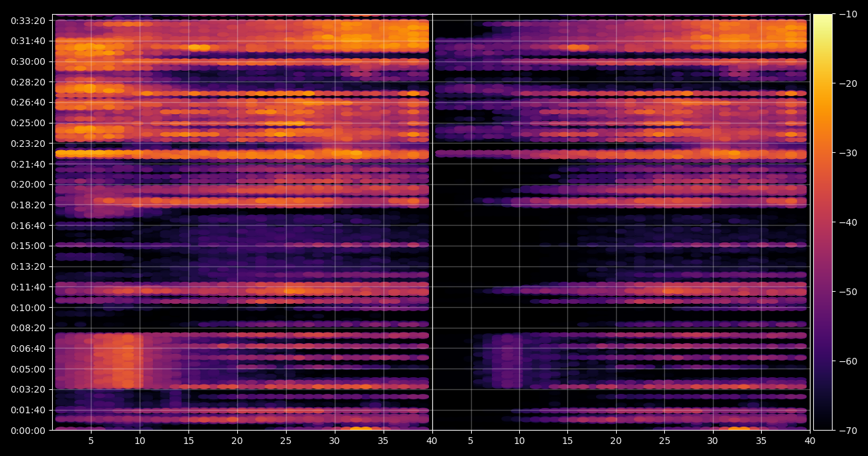Image resolution: width=868 pixels, height=456 pixels.
Task: Click the 0:00:00 origin time label
Action: coord(28,431)
